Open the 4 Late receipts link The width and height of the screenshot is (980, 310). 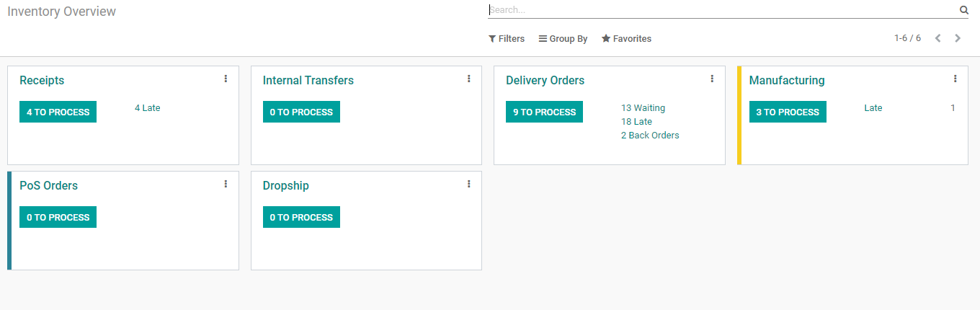point(147,108)
